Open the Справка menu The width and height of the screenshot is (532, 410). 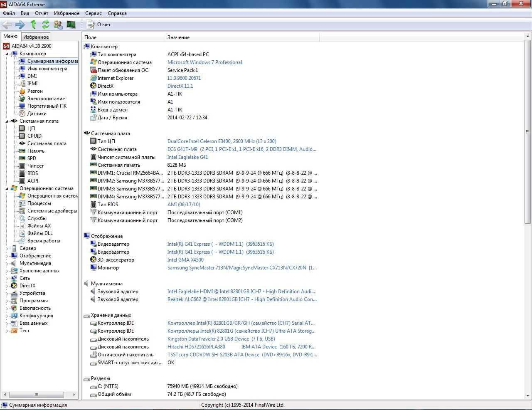point(117,13)
